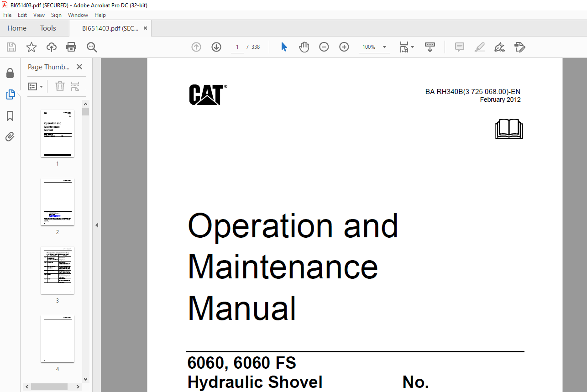Close the BI651403.pdf tab
The height and width of the screenshot is (392, 587).
[145, 28]
